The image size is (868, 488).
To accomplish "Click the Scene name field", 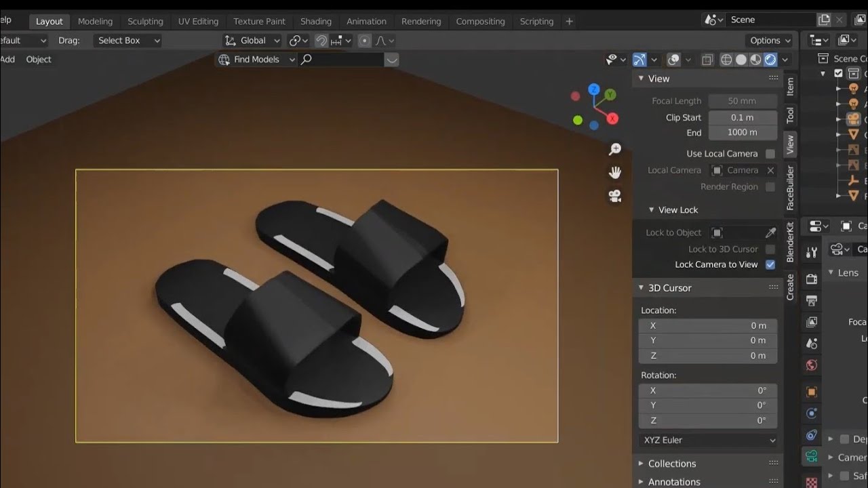I will coord(772,20).
